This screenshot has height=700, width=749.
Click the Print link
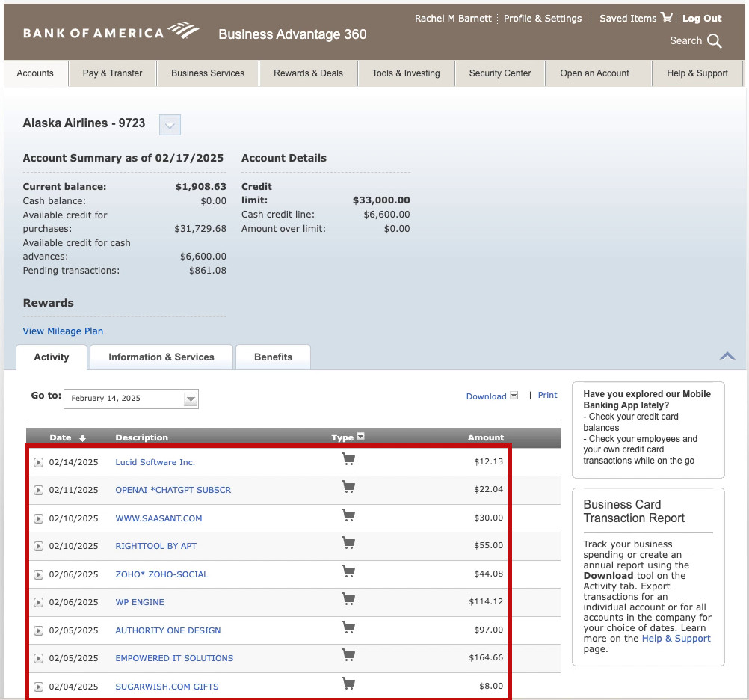[x=547, y=395]
